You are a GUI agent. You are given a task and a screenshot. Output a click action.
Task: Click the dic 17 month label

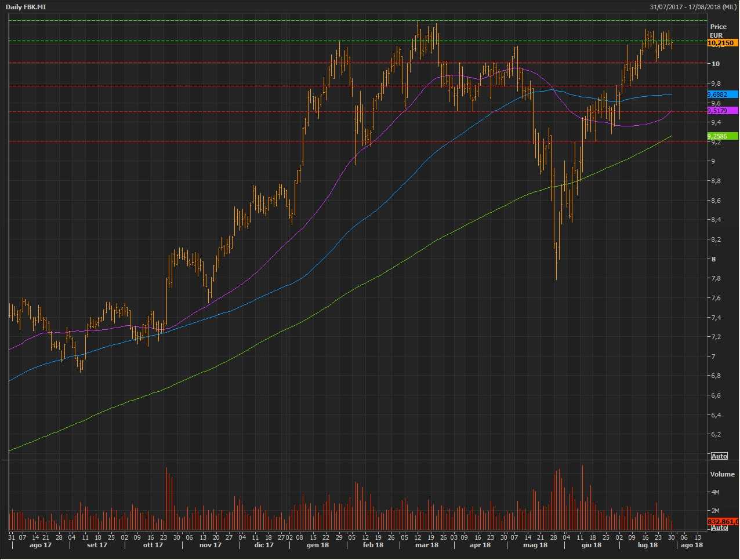click(263, 545)
